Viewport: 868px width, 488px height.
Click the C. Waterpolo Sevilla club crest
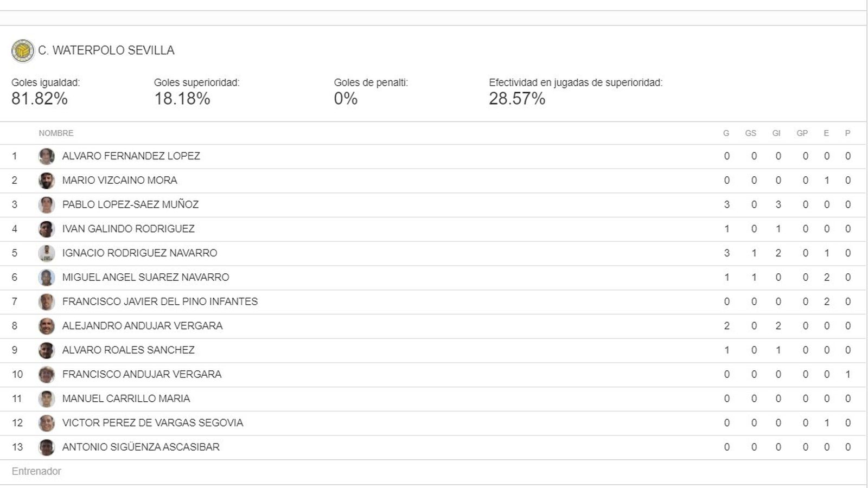[x=23, y=51]
